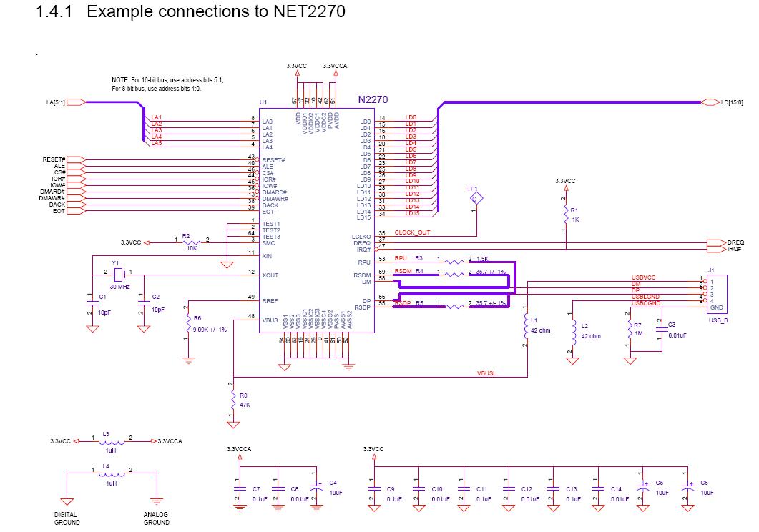This screenshot has height=532, width=759.
Task: Click the USBCGND net label
Action: [x=646, y=303]
